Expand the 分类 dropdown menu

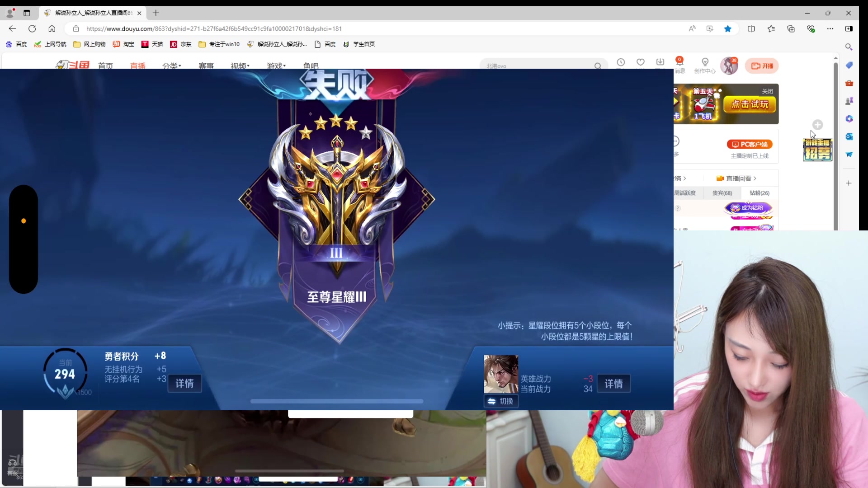[172, 66]
